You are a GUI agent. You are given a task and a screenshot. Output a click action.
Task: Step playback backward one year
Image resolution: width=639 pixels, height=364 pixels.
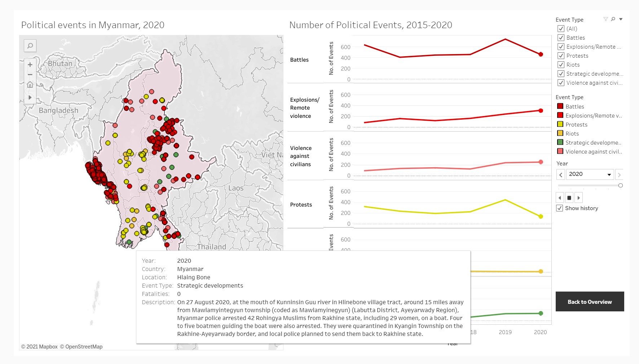coord(560,197)
